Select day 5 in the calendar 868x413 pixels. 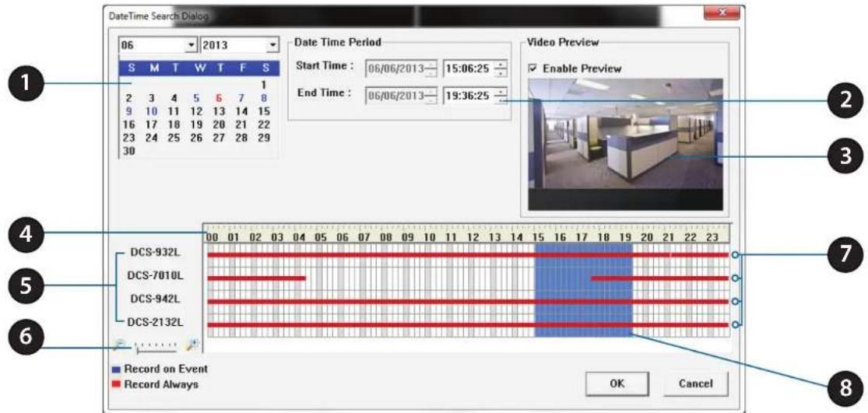[196, 98]
